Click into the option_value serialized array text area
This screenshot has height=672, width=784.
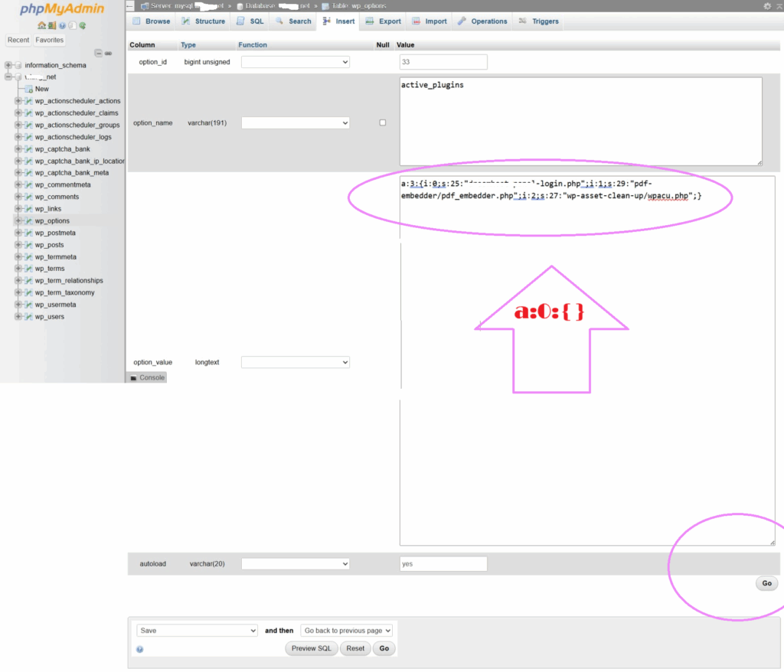tap(587, 360)
